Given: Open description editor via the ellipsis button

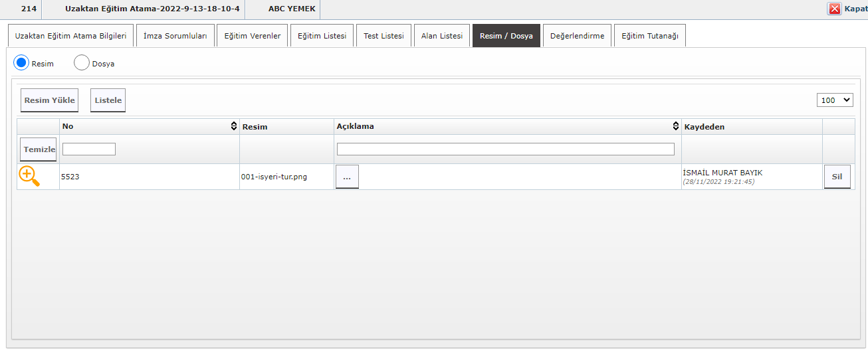Looking at the screenshot, I should 347,177.
